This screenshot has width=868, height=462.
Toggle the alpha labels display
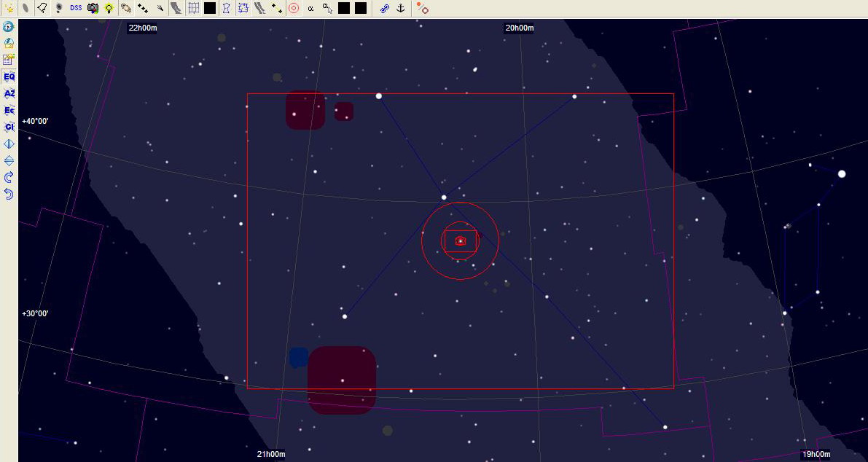pos(310,8)
